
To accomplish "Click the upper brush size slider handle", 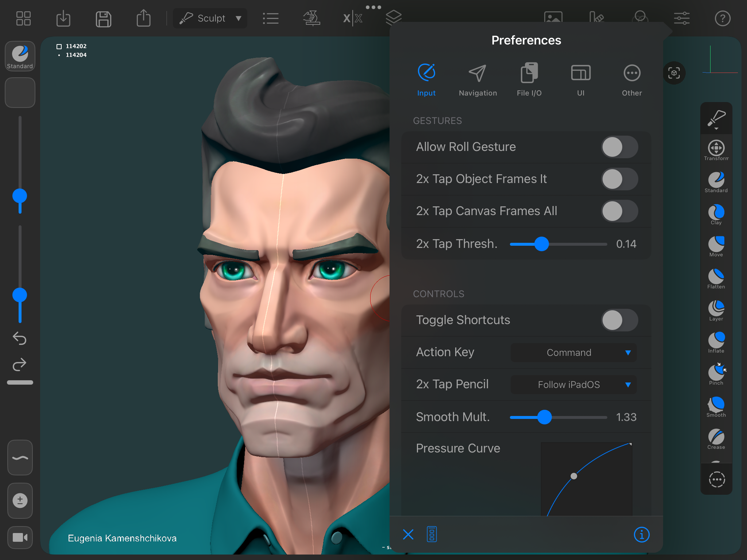I will pos(20,196).
